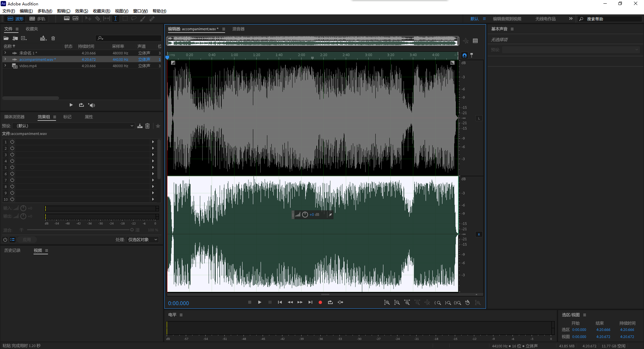Toggle power for effect slot 1
644x349 pixels.
coord(12,142)
